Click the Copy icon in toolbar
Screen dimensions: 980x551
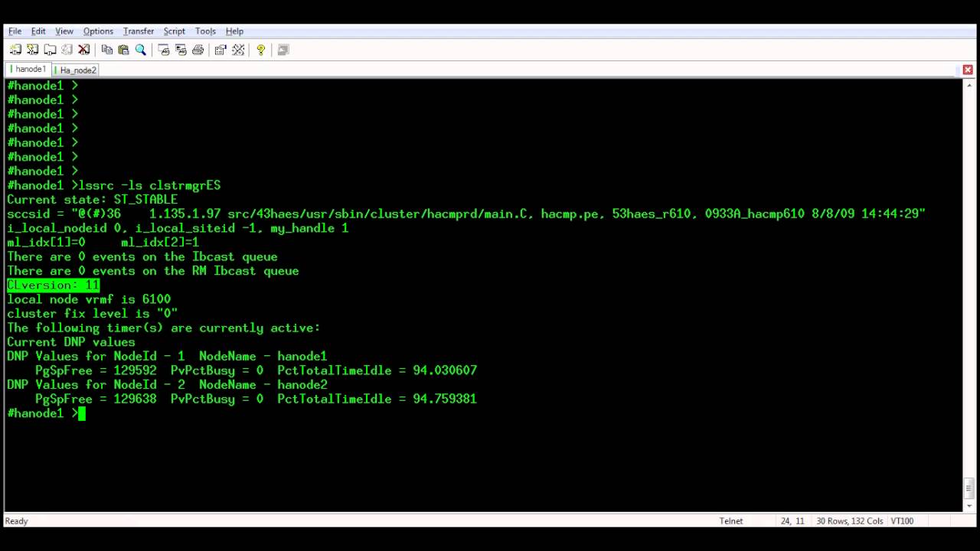[x=107, y=50]
